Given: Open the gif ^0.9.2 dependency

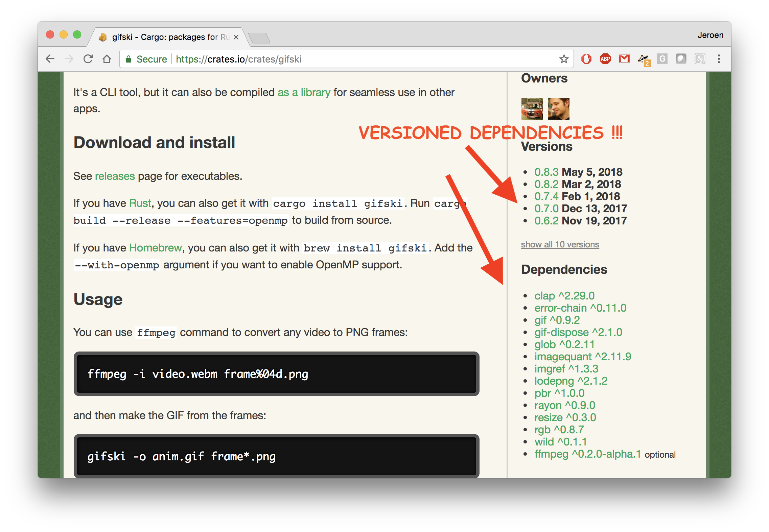Looking at the screenshot, I should [x=557, y=320].
